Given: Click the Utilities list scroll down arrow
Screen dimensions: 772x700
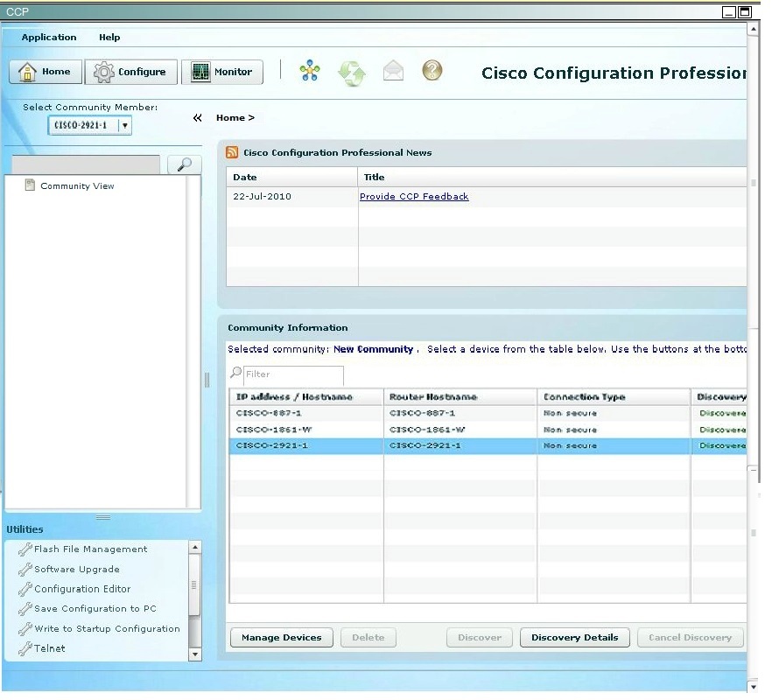Looking at the screenshot, I should coord(195,654).
